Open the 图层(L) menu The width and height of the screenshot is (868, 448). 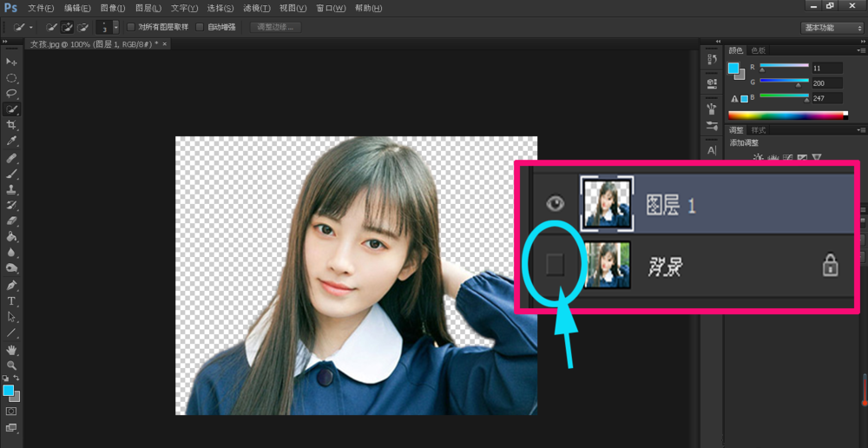(x=148, y=9)
